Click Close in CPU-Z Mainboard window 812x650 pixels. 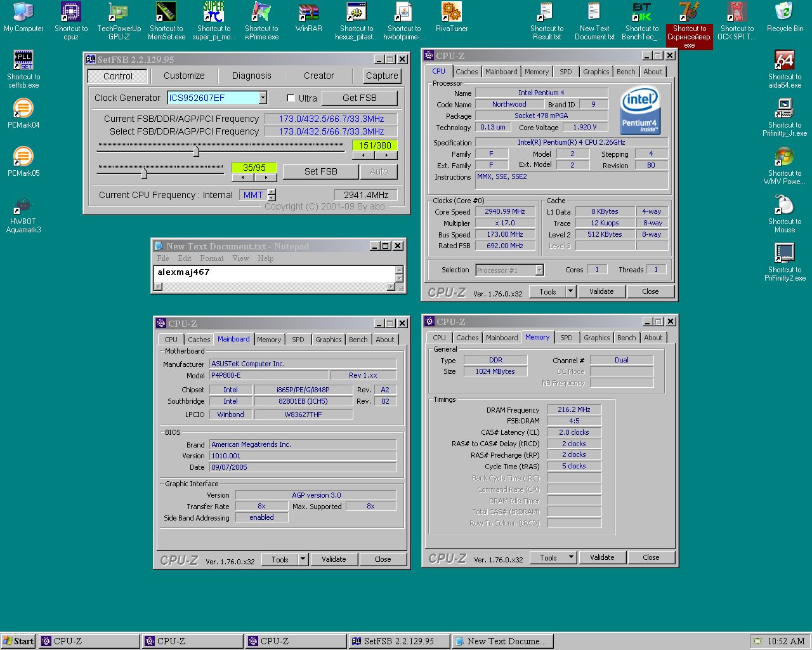(x=383, y=559)
